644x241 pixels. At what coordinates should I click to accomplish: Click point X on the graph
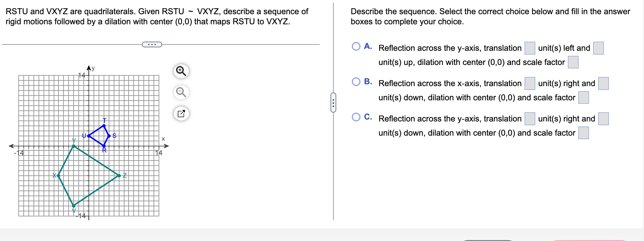pos(58,175)
